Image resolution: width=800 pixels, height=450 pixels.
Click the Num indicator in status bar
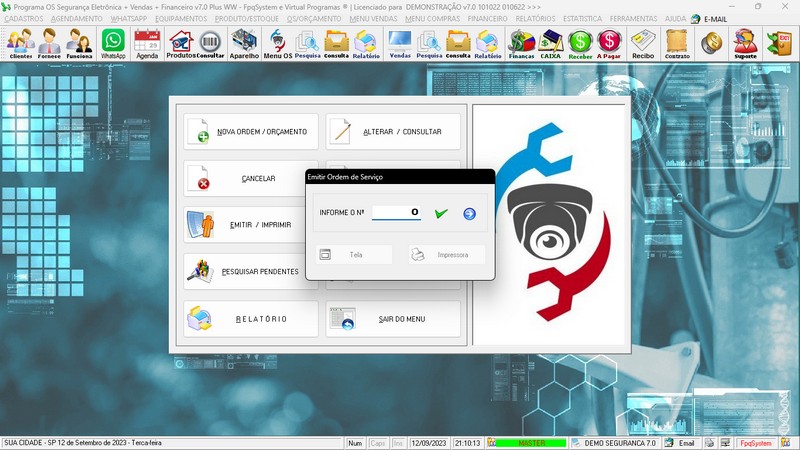click(355, 443)
